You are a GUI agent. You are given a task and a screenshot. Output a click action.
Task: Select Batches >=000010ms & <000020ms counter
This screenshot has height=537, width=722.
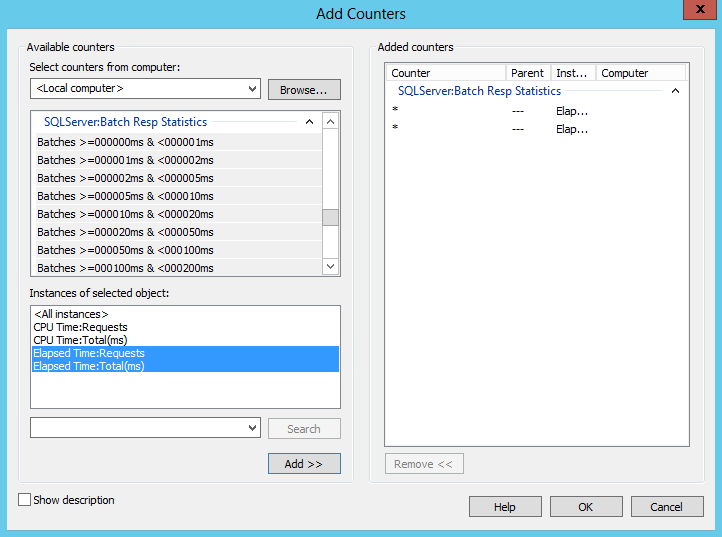click(x=179, y=214)
